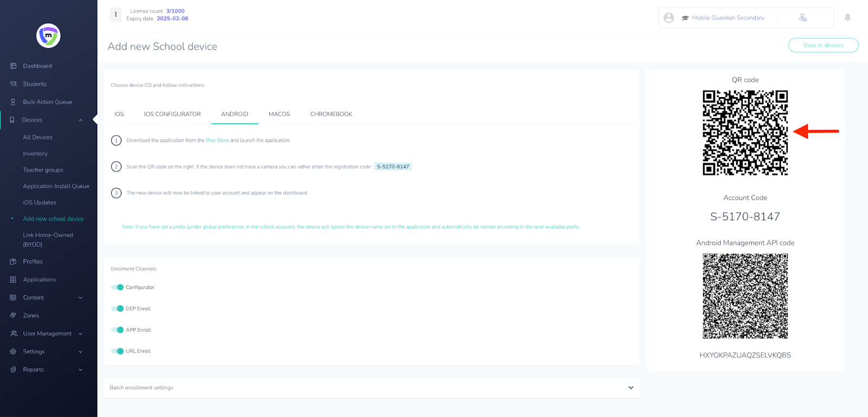Click the Students menu label
The width and height of the screenshot is (868, 417).
click(x=35, y=84)
